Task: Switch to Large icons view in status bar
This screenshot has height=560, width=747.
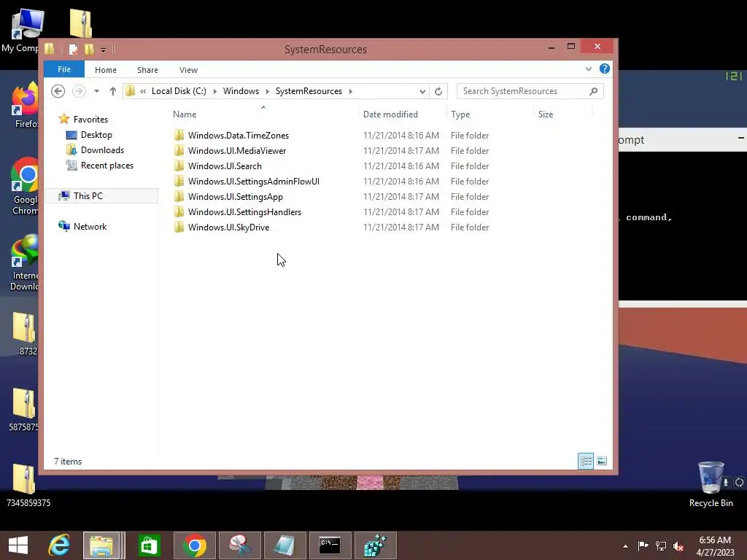Action: [602, 461]
